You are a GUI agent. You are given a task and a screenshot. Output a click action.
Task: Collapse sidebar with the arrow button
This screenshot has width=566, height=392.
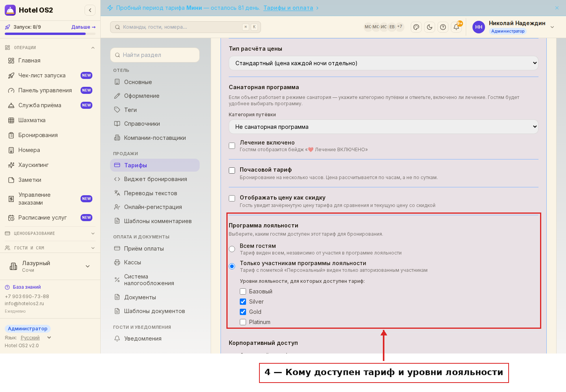pos(90,10)
